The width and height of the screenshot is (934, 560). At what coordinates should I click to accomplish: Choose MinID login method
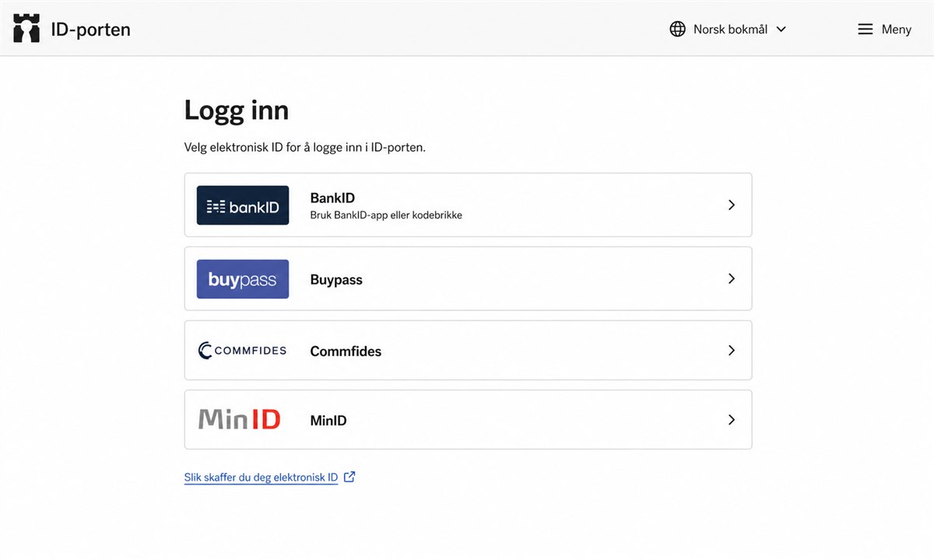[468, 419]
